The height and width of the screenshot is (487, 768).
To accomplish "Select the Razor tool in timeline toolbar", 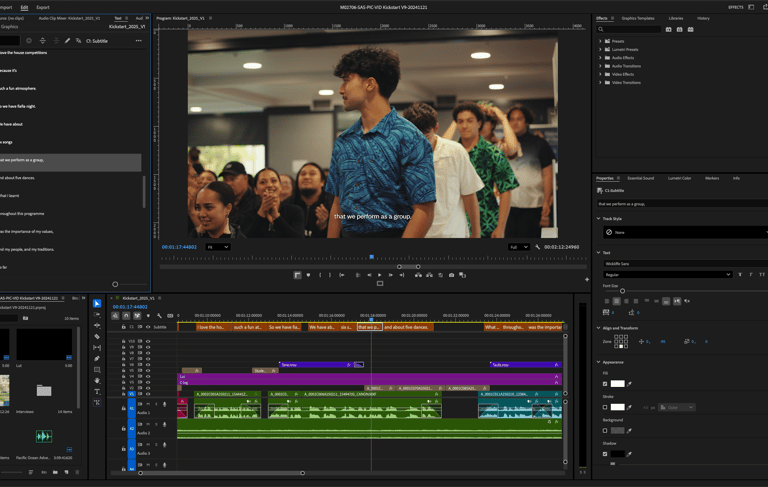I will pos(97,337).
